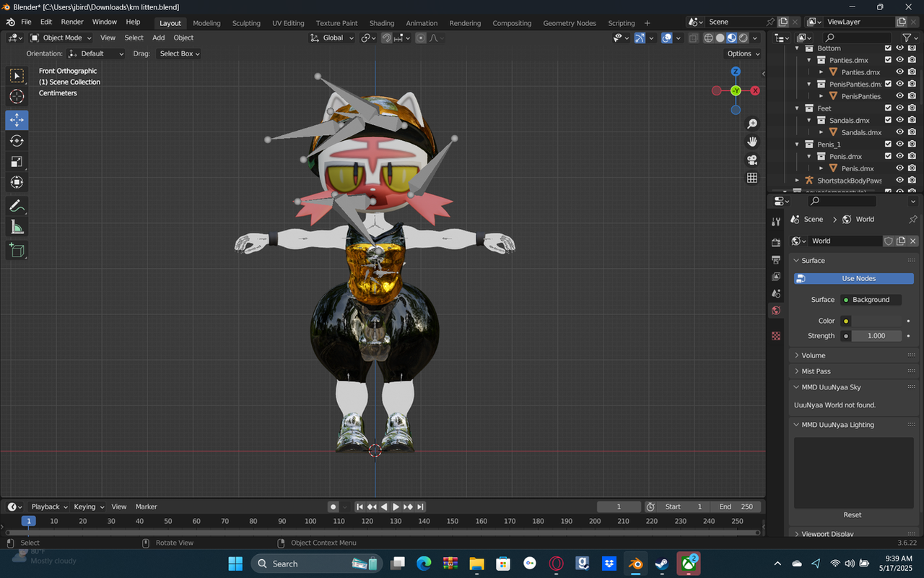The image size is (924, 578).
Task: Open the Drag Select Box dropdown
Action: coord(179,53)
